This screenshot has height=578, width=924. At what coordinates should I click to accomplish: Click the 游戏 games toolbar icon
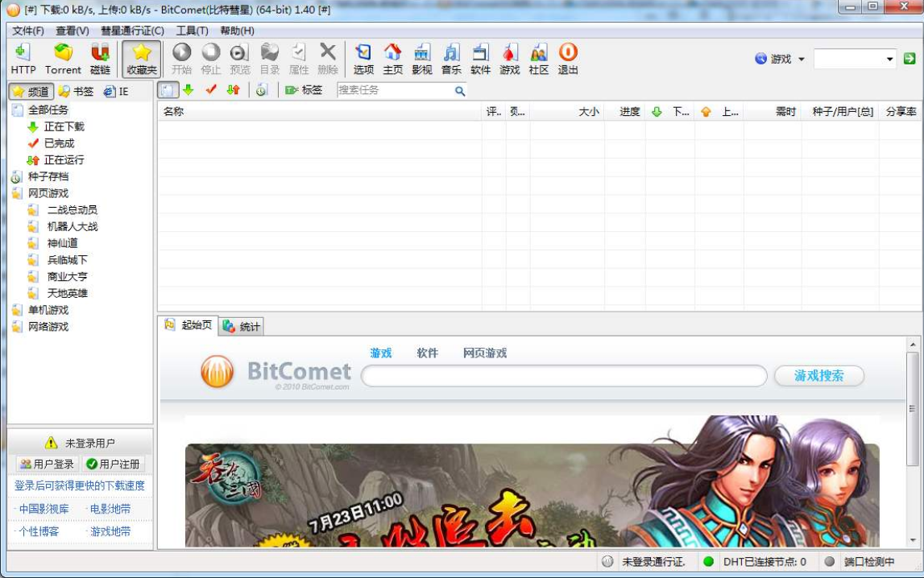tap(510, 59)
